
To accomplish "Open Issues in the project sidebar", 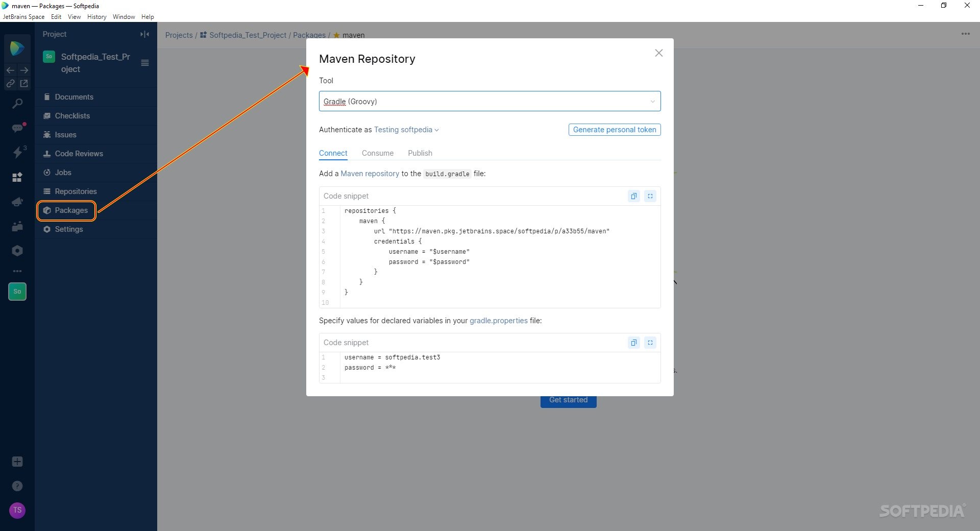I will 96,135.
